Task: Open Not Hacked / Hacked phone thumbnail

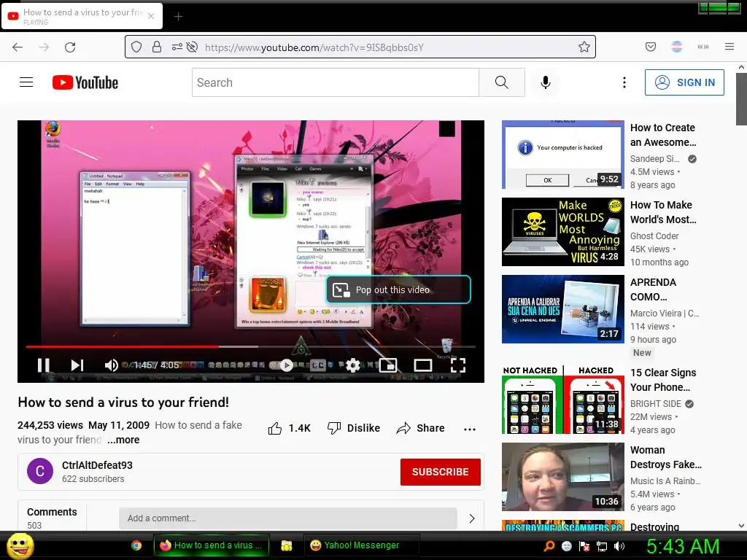Action: (x=562, y=400)
